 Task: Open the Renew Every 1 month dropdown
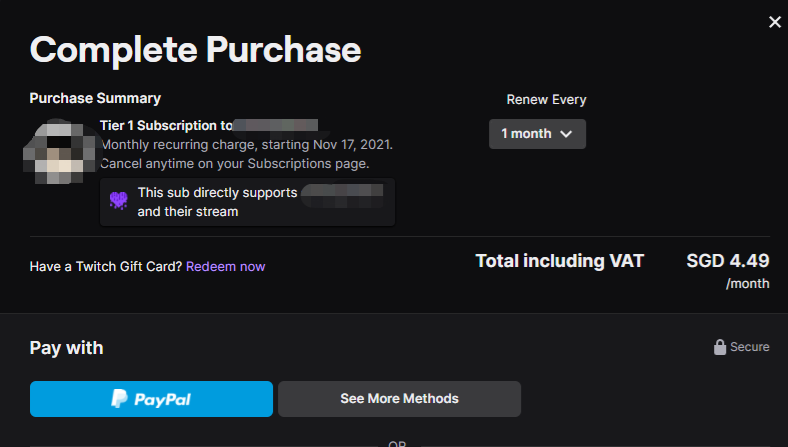click(537, 134)
